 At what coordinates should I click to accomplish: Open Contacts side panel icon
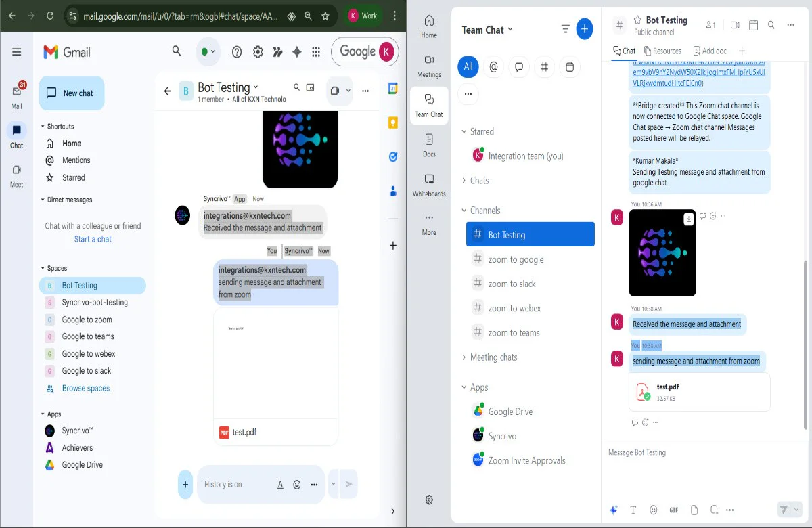392,191
